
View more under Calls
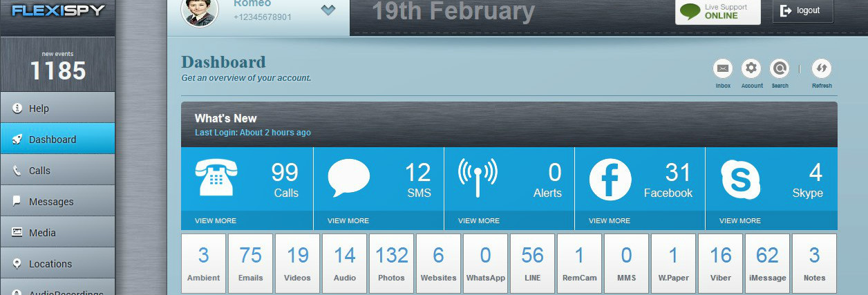(216, 221)
